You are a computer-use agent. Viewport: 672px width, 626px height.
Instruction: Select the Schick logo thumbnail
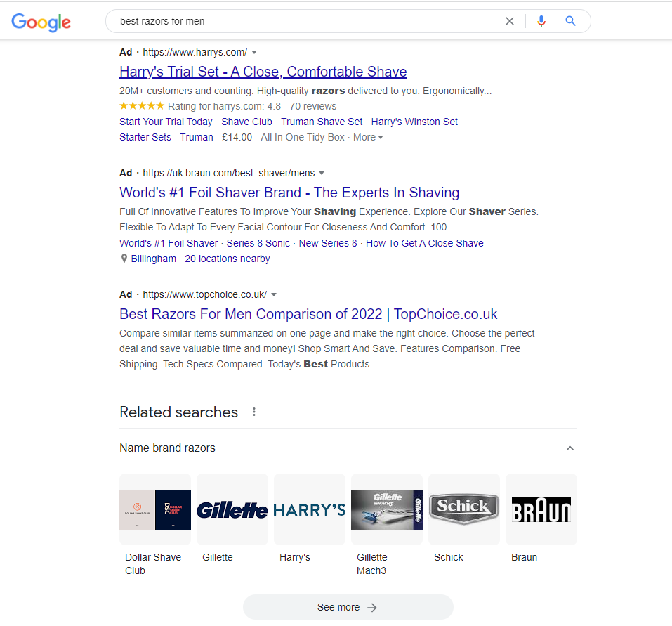point(464,509)
